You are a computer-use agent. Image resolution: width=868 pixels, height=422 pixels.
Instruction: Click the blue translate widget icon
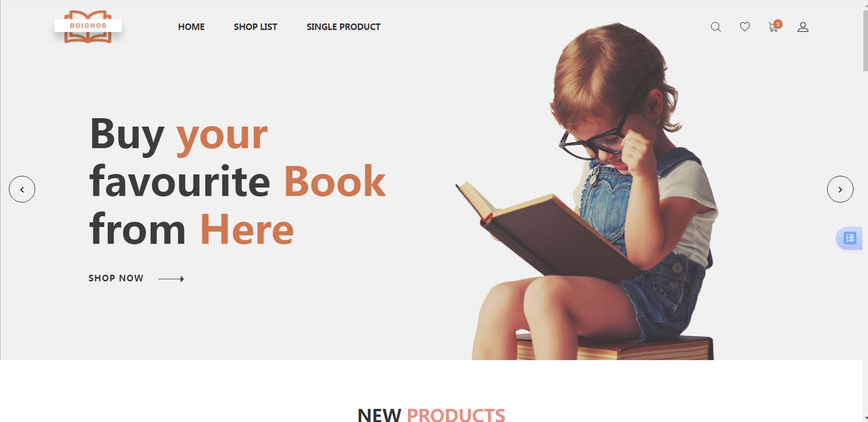(850, 238)
